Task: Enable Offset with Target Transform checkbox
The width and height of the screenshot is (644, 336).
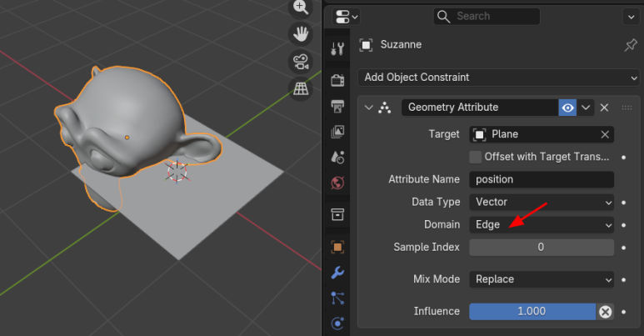Action: click(x=475, y=157)
